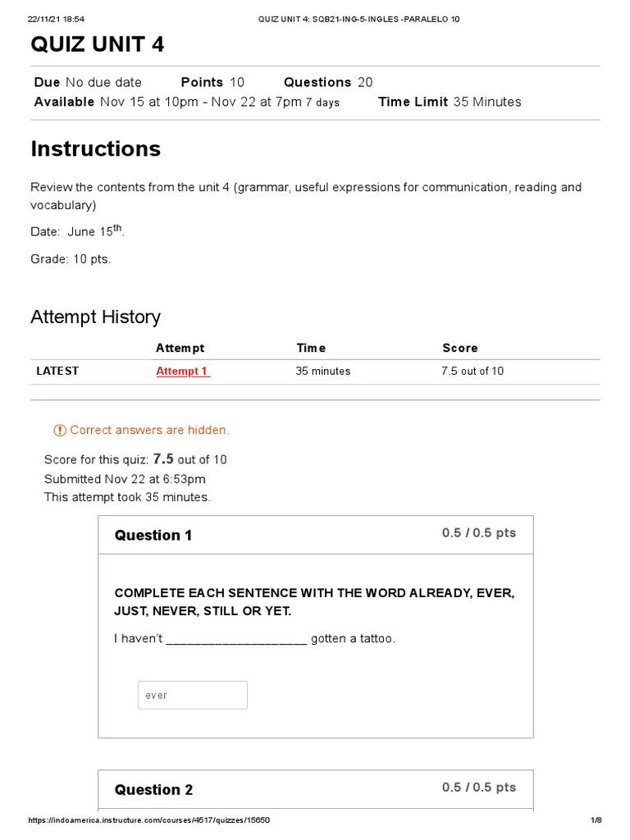This screenshot has height=840, width=630.
Task: Click the print timestamp in the page header
Action: pyautogui.click(x=56, y=19)
